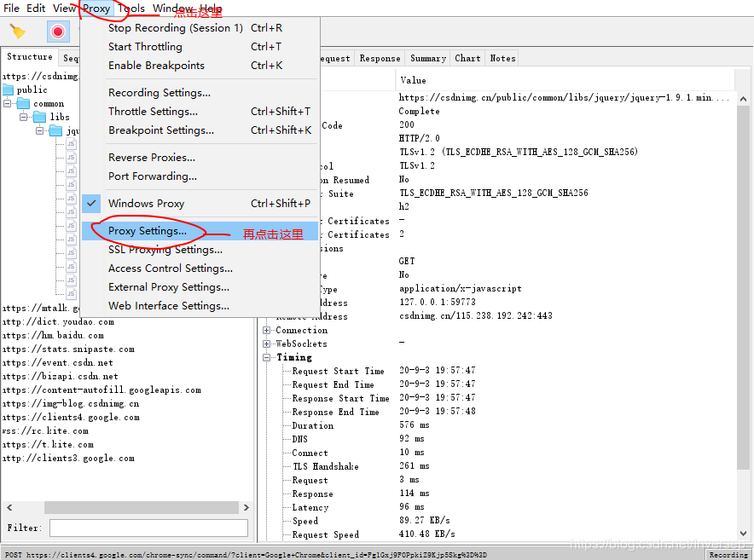Open the View menu
754x560 pixels.
point(64,9)
